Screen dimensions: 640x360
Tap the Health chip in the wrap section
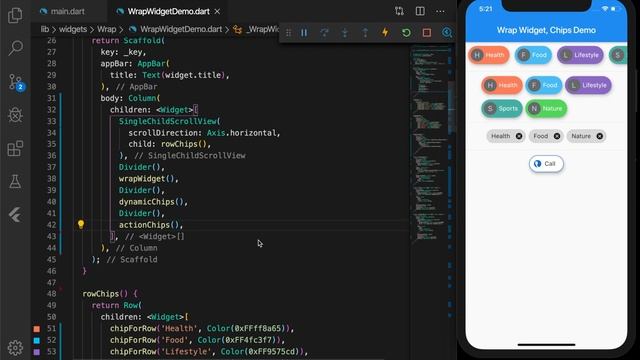coord(502,85)
